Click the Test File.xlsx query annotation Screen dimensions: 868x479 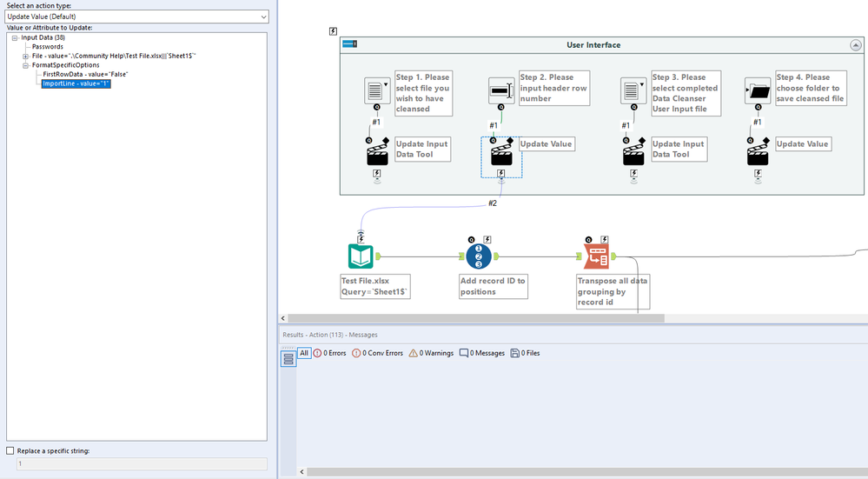[375, 286]
